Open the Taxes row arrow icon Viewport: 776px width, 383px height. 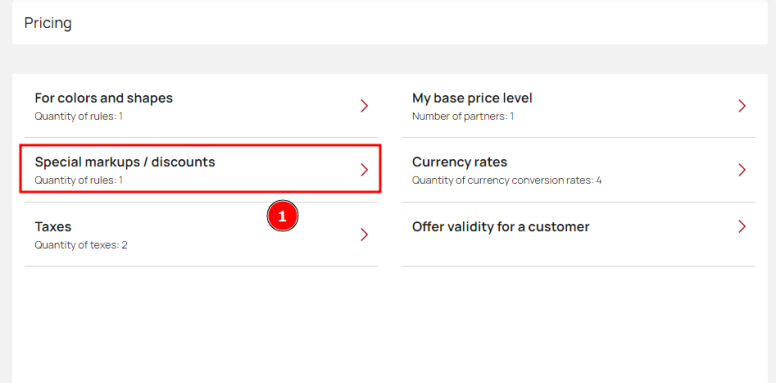364,235
